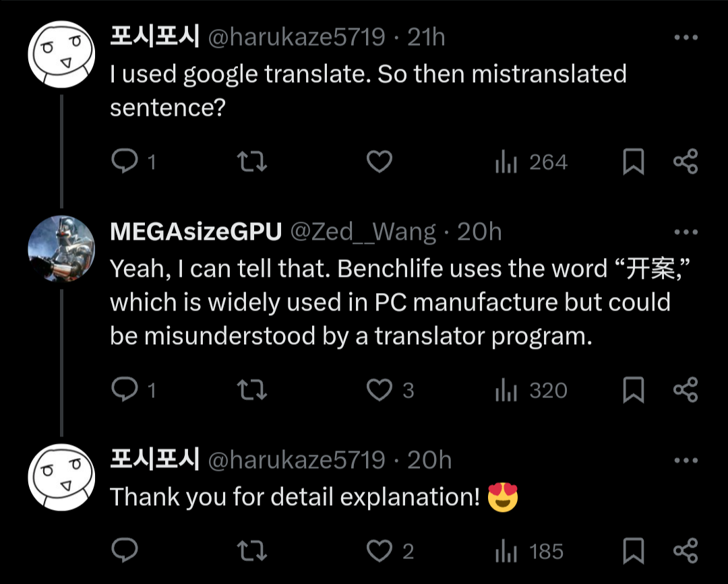The image size is (728, 584).
Task: Retweet the Google Translate tweet
Action: tap(252, 162)
